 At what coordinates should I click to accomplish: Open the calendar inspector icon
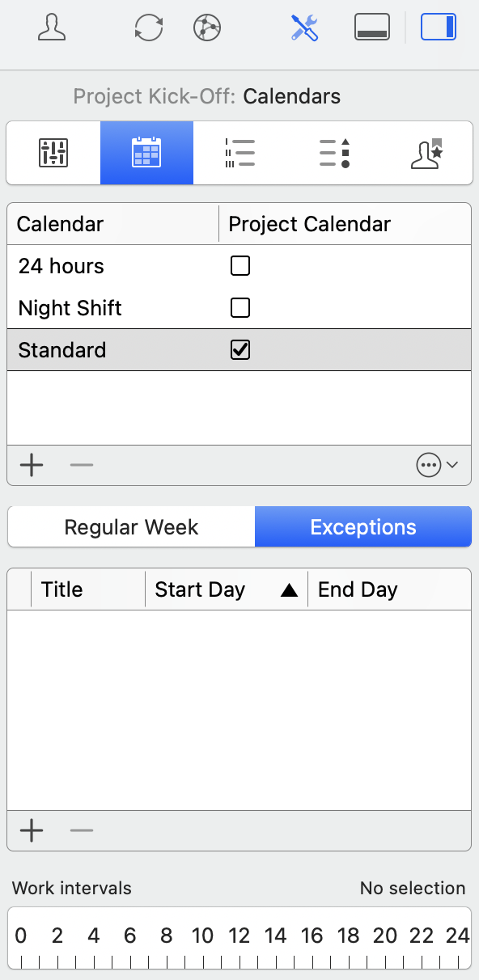[x=146, y=152]
